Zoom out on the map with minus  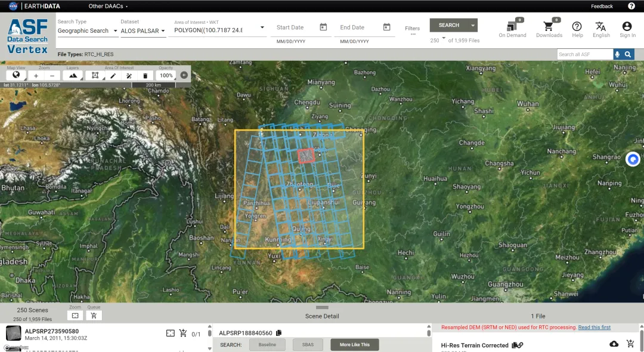coord(52,76)
